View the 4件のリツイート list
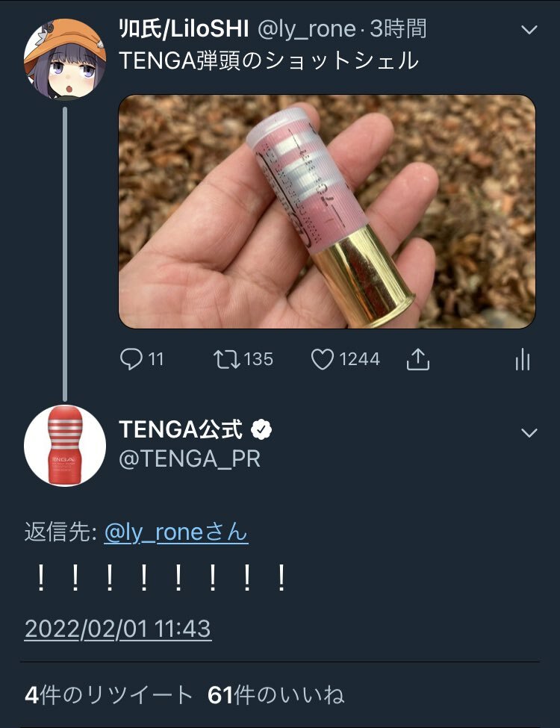Viewport: 560px width, 728px height. (109, 695)
